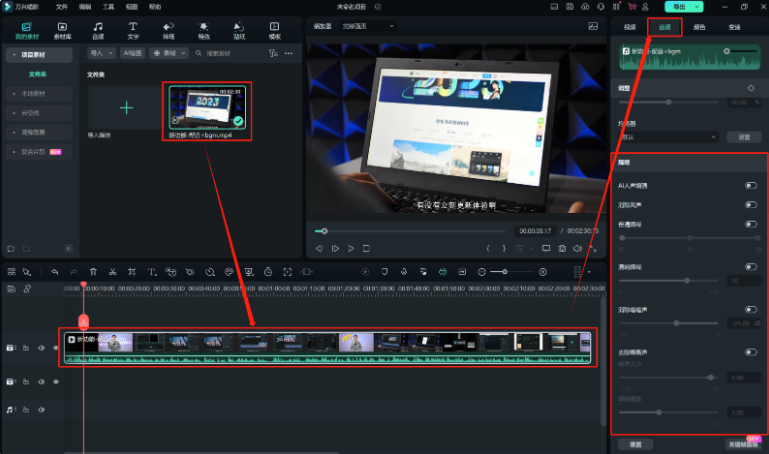
Task: Open the 文件 menu
Action: click(x=62, y=6)
